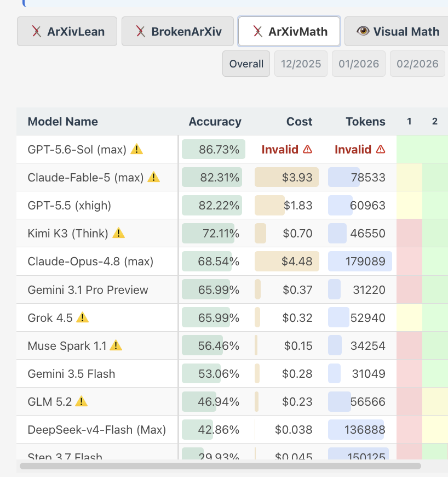
Task: Filter results to 02/2026
Action: [417, 64]
